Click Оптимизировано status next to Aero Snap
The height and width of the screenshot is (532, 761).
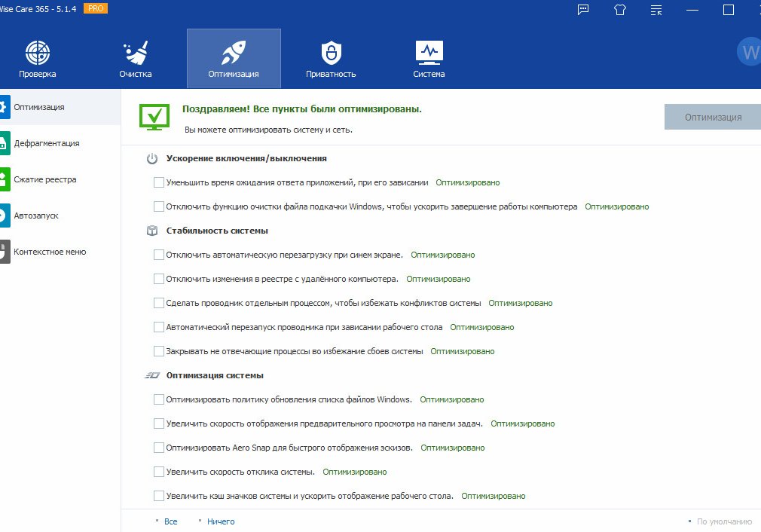point(452,448)
